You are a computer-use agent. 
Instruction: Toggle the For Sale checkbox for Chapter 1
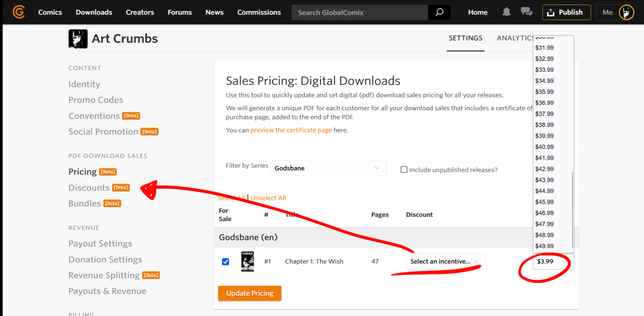pos(225,261)
